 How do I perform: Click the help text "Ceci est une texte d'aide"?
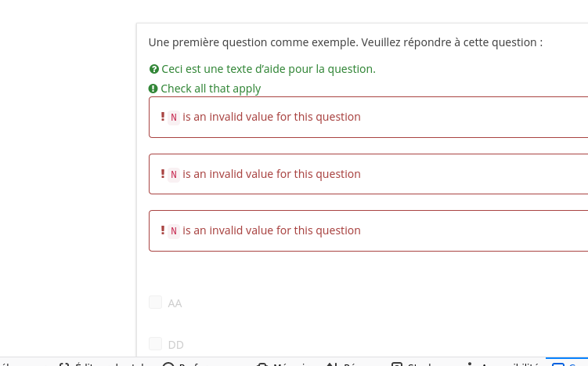tap(269, 69)
